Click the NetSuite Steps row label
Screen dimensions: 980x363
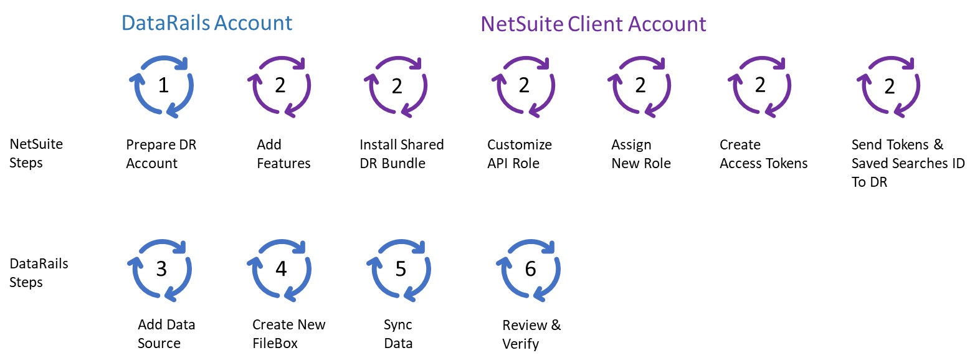[x=36, y=153]
